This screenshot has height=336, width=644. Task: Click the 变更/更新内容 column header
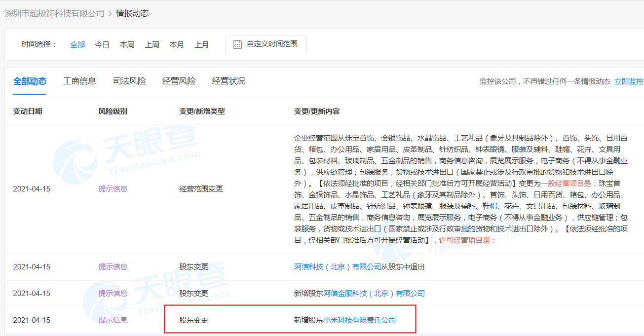click(317, 112)
